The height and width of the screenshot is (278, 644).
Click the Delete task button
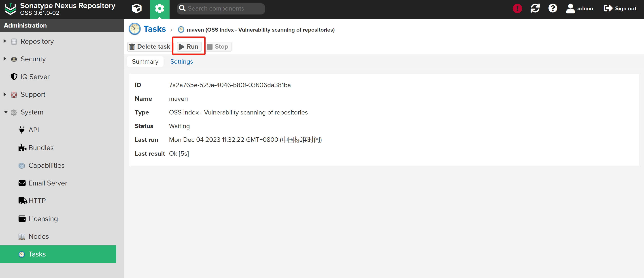pos(149,47)
